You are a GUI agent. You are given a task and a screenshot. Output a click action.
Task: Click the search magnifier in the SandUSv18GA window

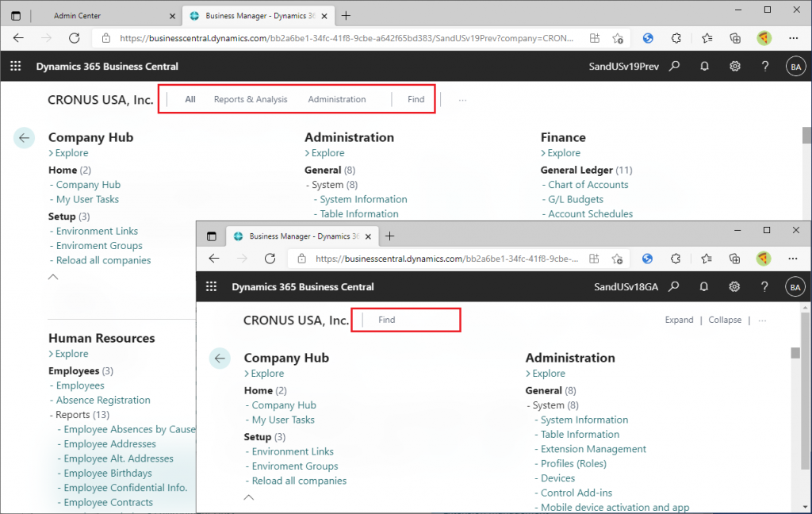[x=674, y=286]
